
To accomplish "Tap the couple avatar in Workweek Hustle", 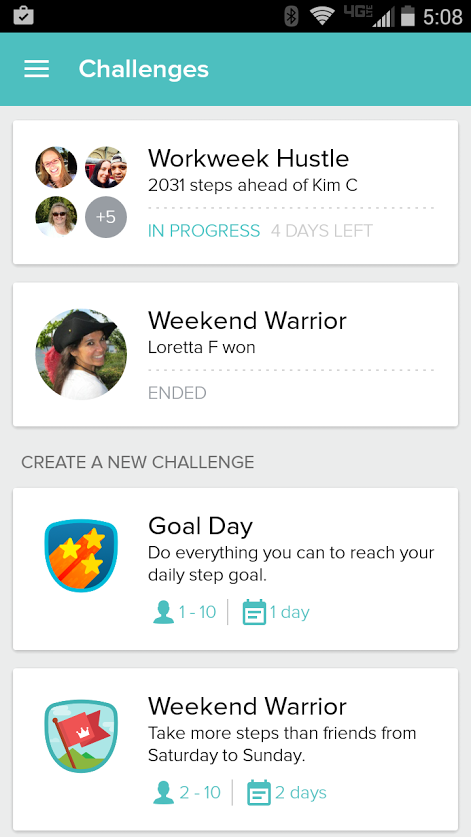I will pyautogui.click(x=106, y=167).
